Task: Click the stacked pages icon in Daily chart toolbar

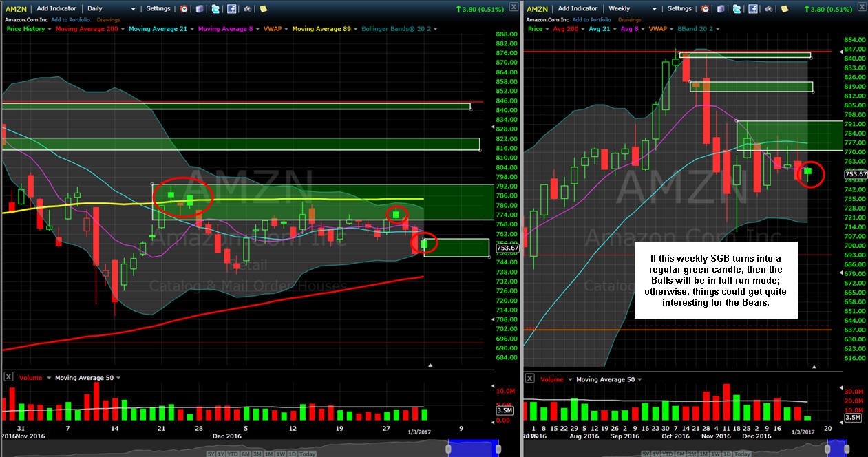Action: click(x=200, y=9)
